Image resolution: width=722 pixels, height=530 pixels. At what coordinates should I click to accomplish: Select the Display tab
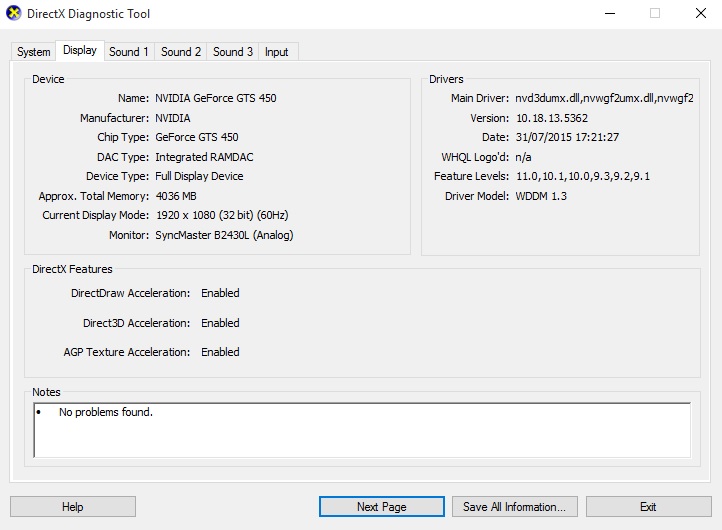[80, 50]
